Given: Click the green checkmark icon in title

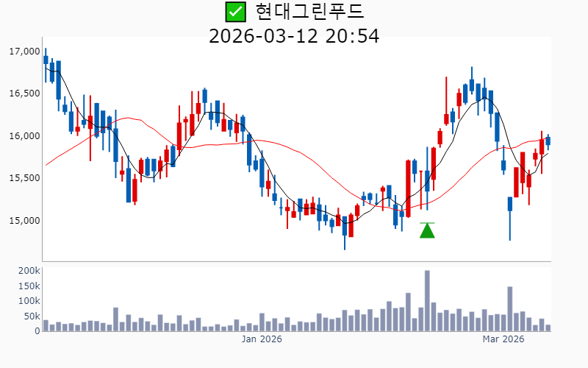Looking at the screenshot, I should click(235, 12).
